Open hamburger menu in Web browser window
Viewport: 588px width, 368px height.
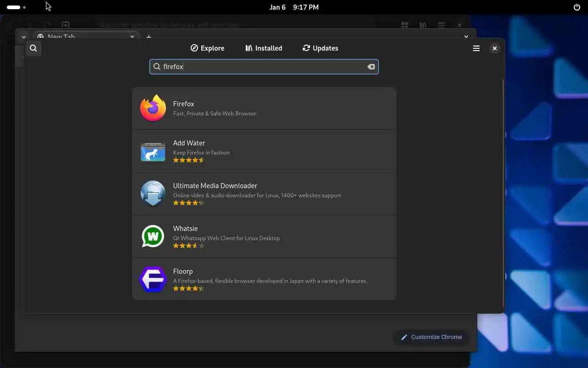441,25
